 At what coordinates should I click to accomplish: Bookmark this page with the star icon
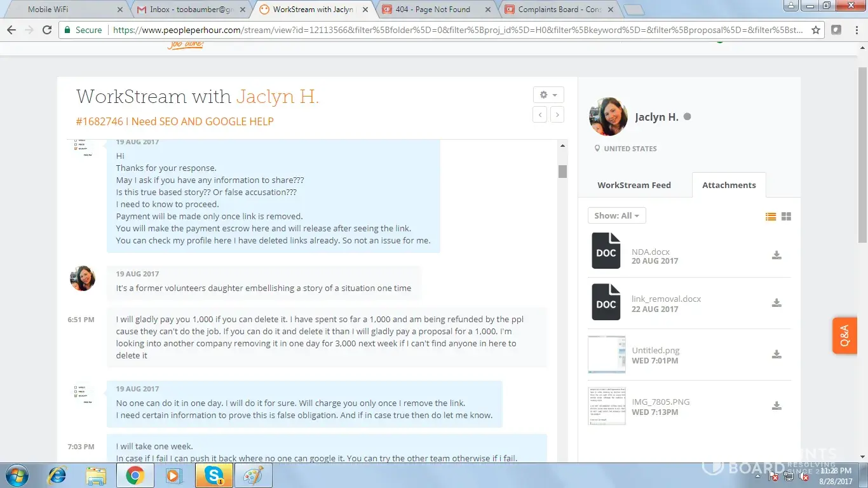(816, 30)
